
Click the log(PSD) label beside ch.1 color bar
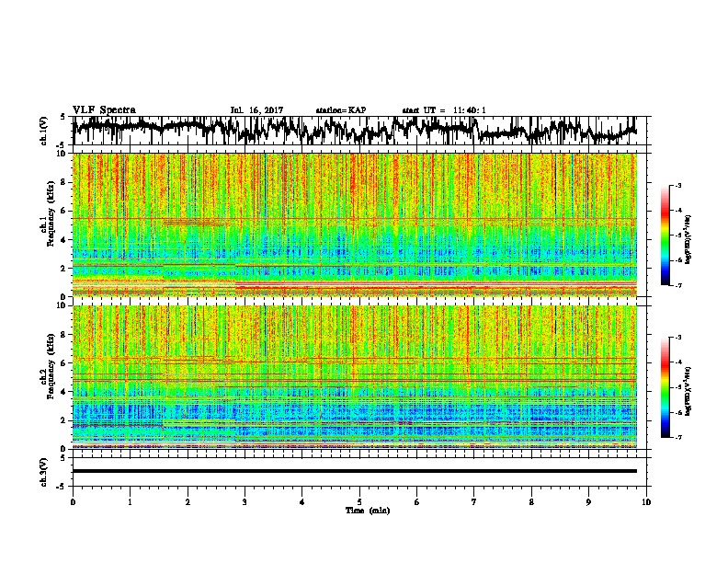click(688, 240)
